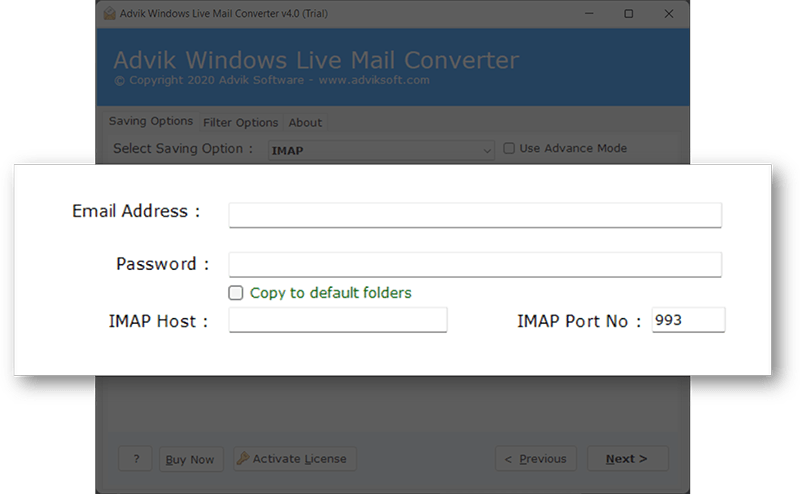
Task: Click the < Previous button
Action: point(536,458)
